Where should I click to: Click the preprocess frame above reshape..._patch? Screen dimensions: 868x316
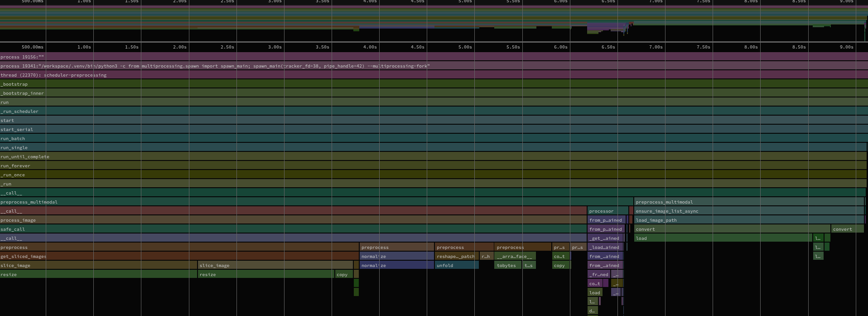tap(464, 247)
